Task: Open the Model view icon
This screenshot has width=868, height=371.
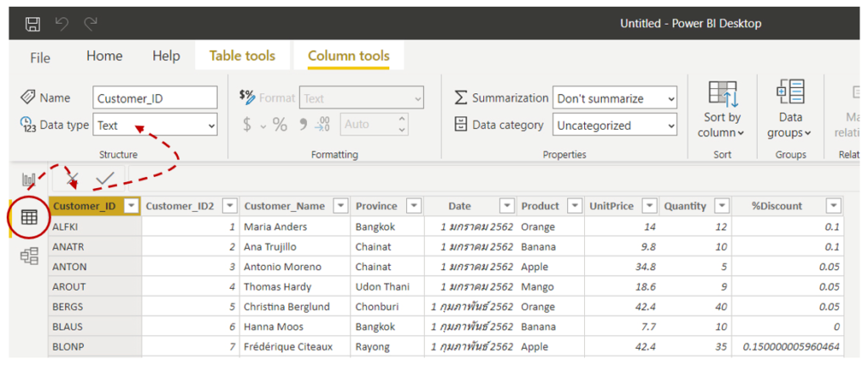Action: coord(30,256)
